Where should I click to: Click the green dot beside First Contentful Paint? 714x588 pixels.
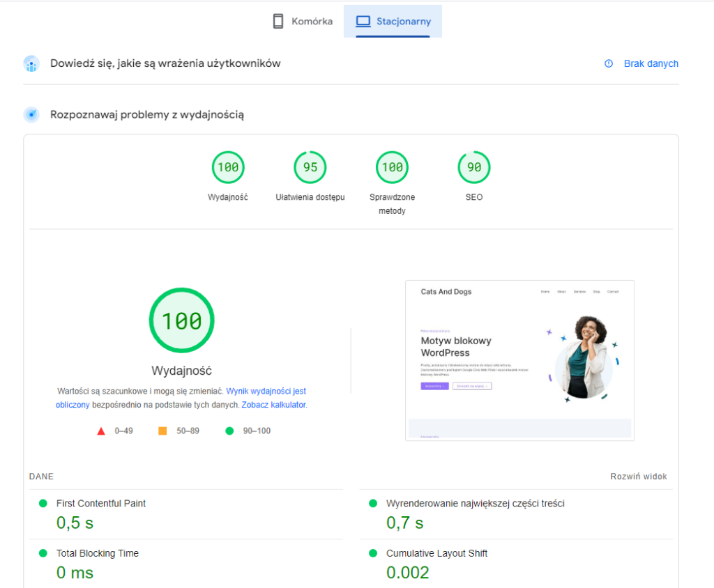point(43,503)
